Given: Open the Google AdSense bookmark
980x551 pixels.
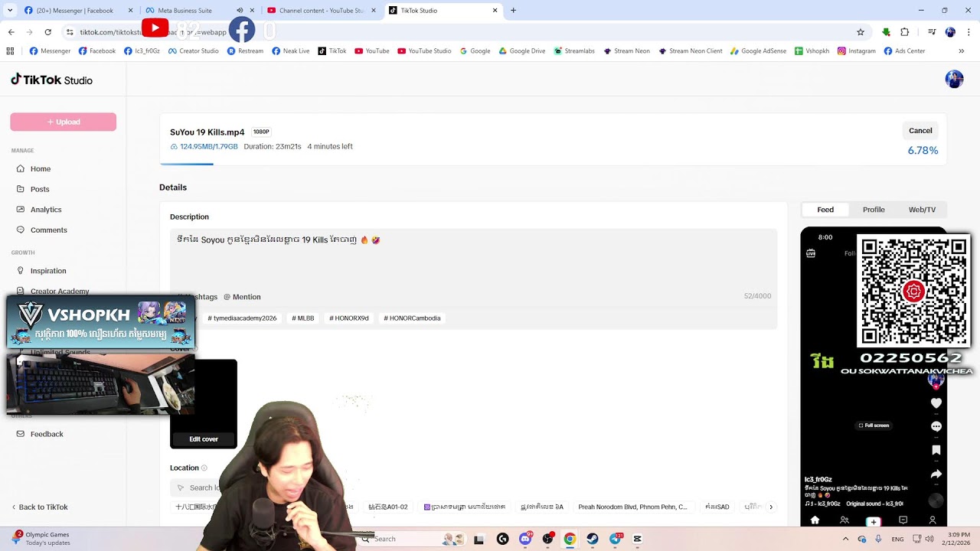Looking at the screenshot, I should tap(758, 51).
